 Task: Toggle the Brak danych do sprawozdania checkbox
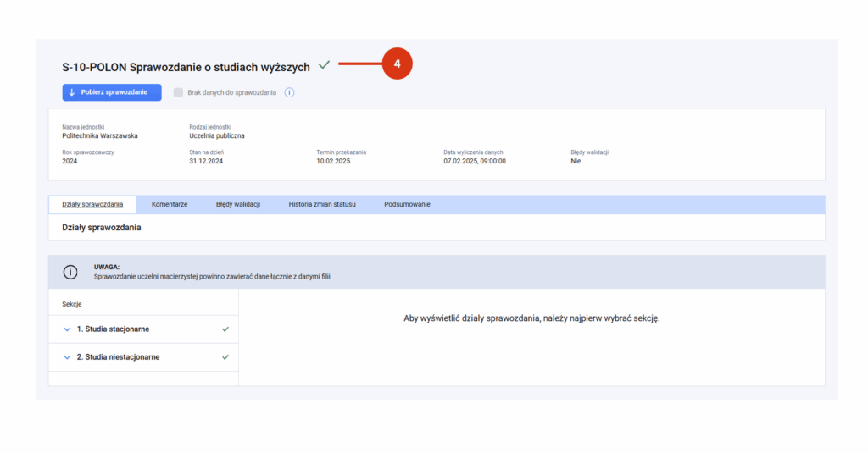(x=178, y=92)
